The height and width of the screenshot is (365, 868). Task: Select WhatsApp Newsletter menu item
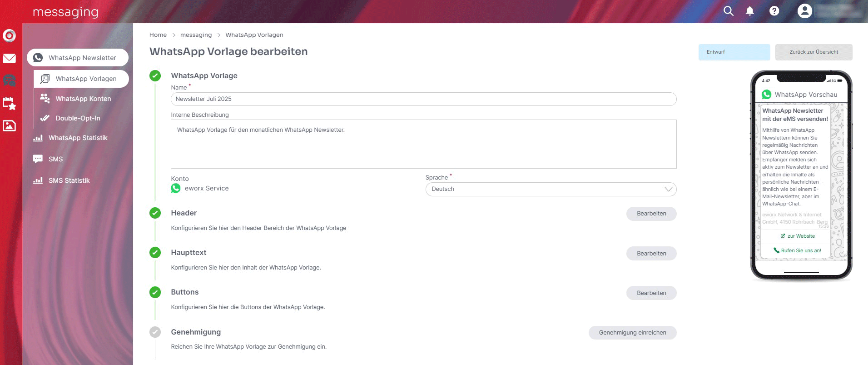click(78, 58)
